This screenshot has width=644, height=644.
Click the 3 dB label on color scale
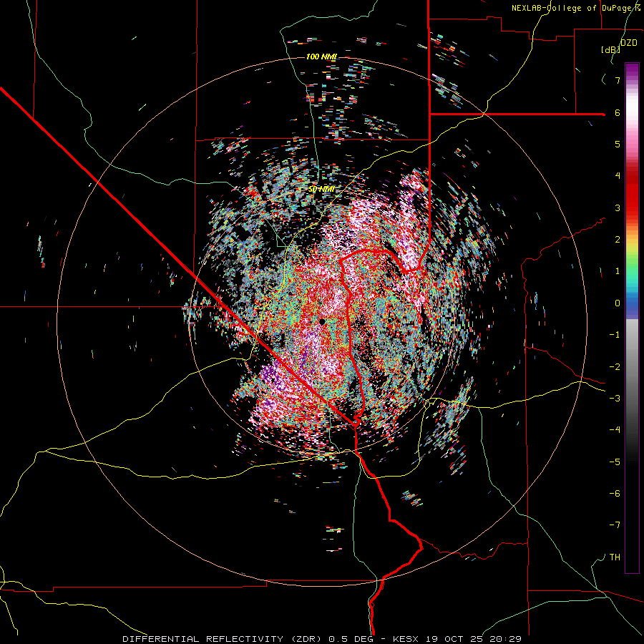[x=618, y=208]
